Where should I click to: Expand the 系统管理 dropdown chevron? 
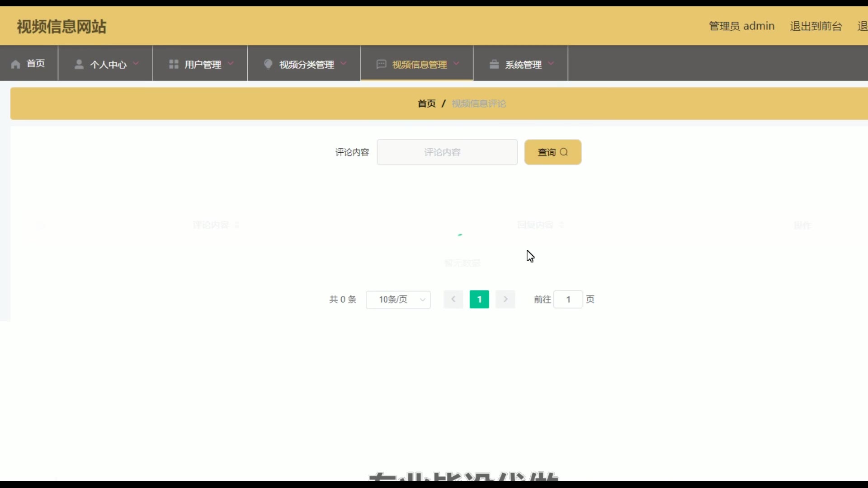coord(551,64)
